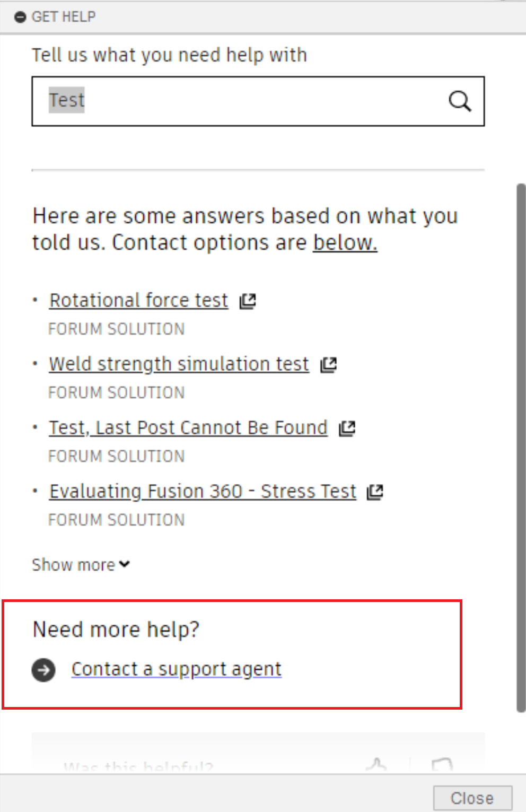Jump to contact options via below link
This screenshot has height=812, width=526.
pos(345,243)
